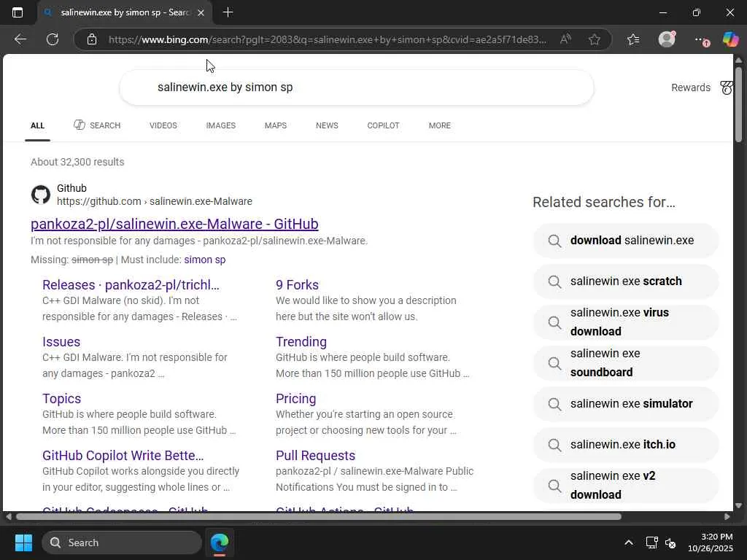The height and width of the screenshot is (560, 747).
Task: Search related: download salinewin.exe
Action: coord(625,241)
